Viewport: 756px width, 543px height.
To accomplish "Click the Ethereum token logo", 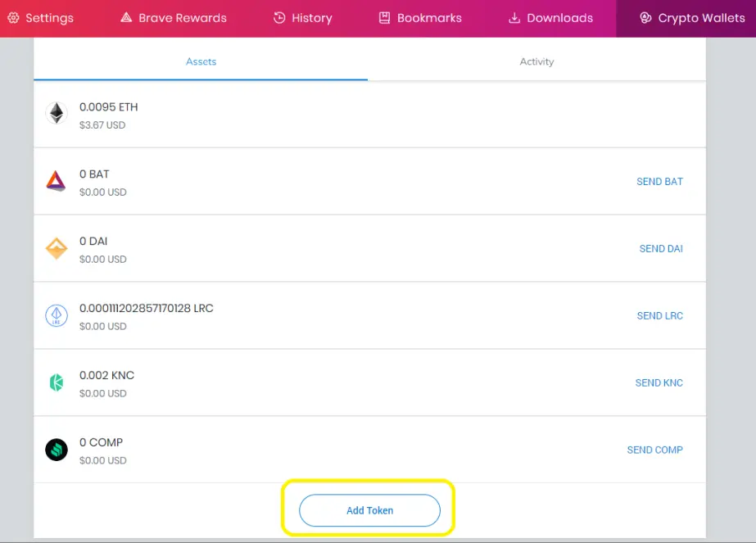I will click(57, 113).
